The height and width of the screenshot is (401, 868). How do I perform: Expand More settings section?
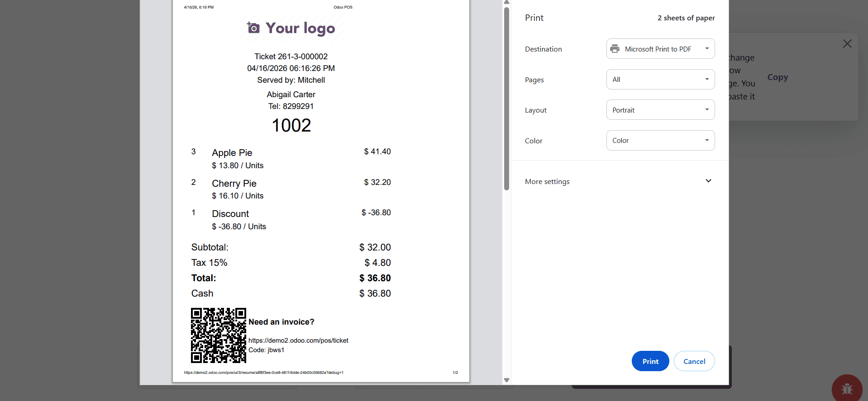click(620, 181)
